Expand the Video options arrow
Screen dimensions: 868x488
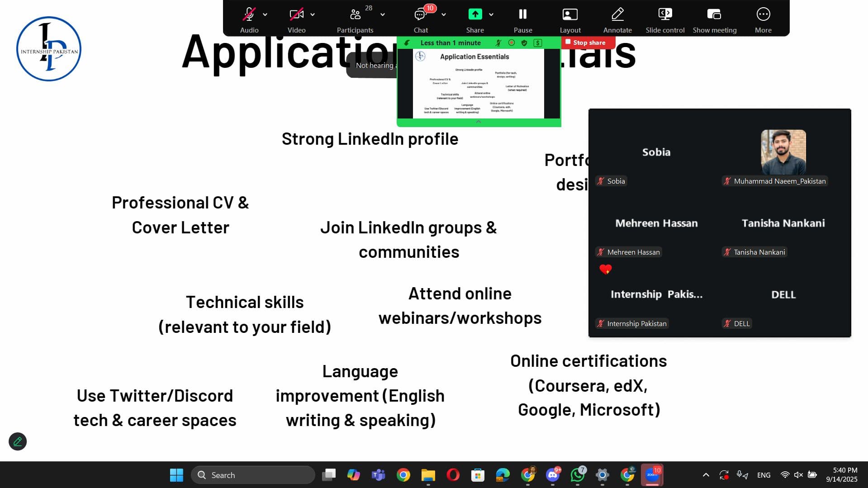313,14
